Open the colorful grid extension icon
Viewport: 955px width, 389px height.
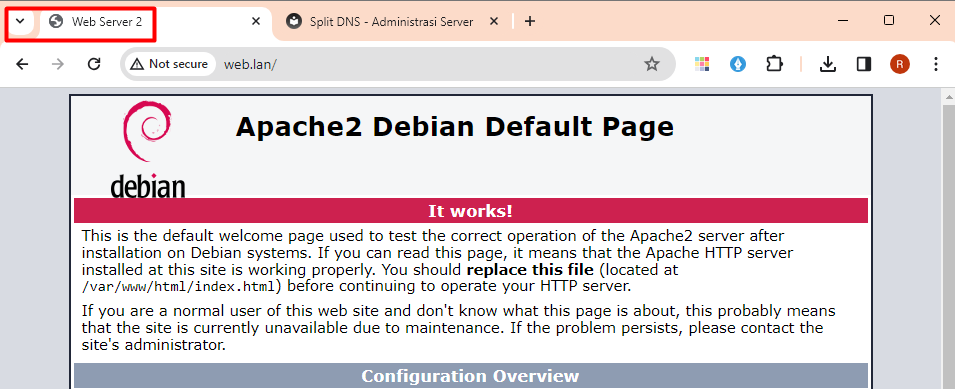(702, 64)
